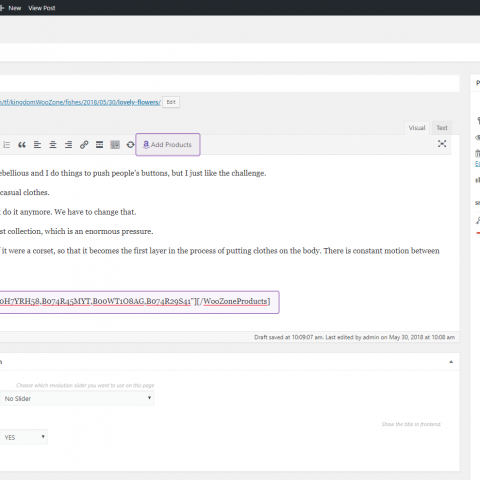Switch to the Text editor tab
Screen dimensions: 480x480
point(442,128)
